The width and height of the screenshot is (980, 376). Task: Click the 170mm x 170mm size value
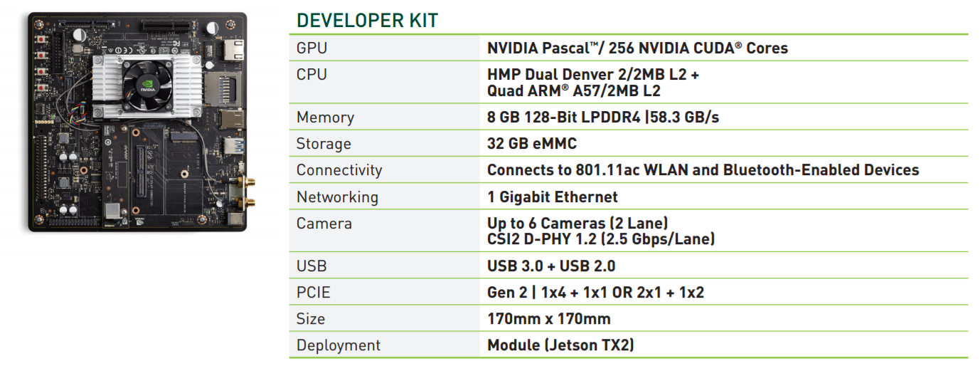(548, 318)
